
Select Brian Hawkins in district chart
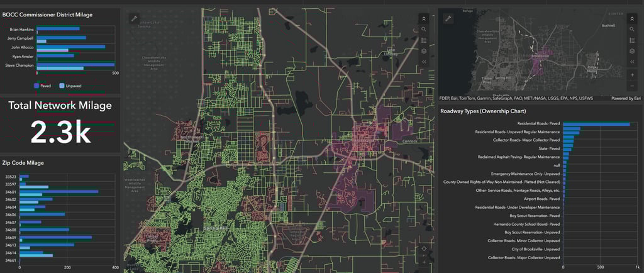pos(21,29)
